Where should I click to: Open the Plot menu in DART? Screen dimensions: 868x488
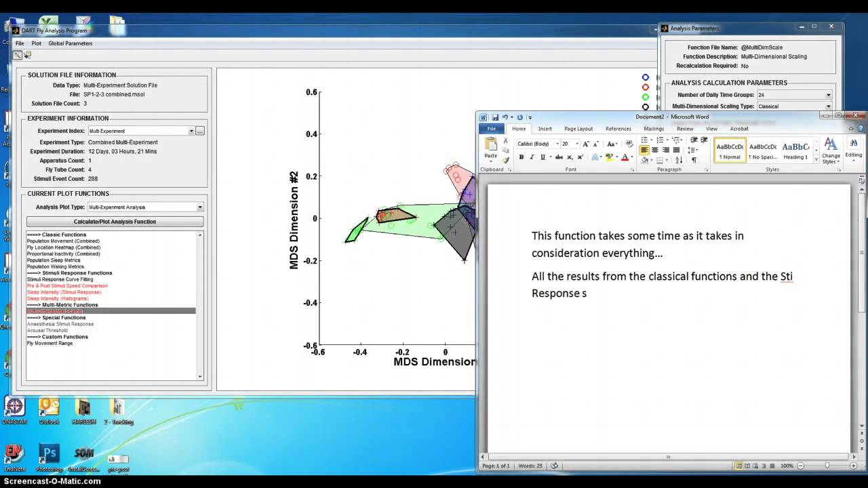coord(37,43)
